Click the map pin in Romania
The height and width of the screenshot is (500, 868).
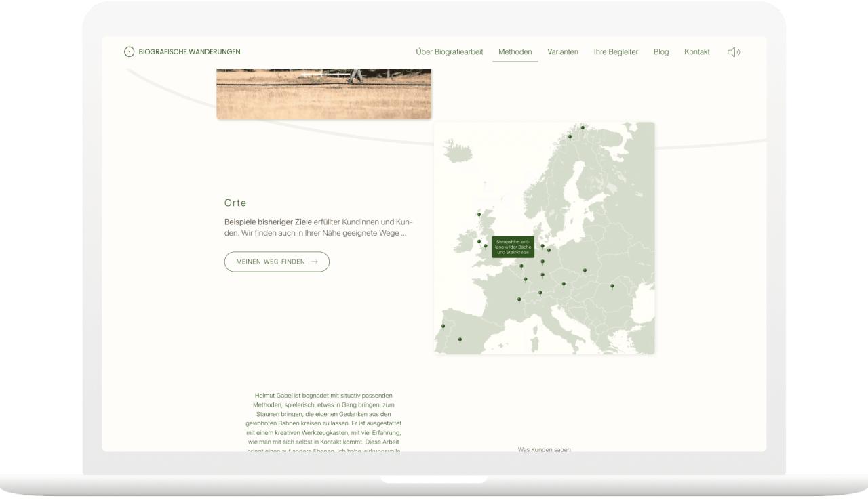tap(612, 286)
